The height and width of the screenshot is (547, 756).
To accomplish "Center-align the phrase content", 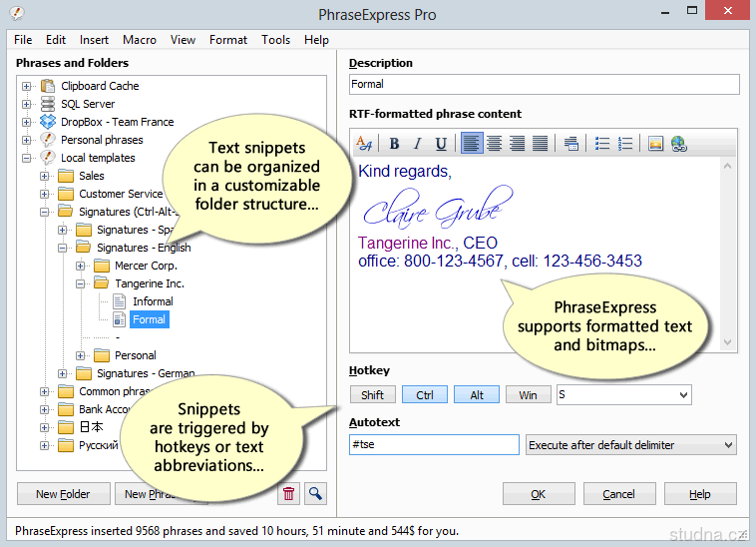I will pos(494,144).
